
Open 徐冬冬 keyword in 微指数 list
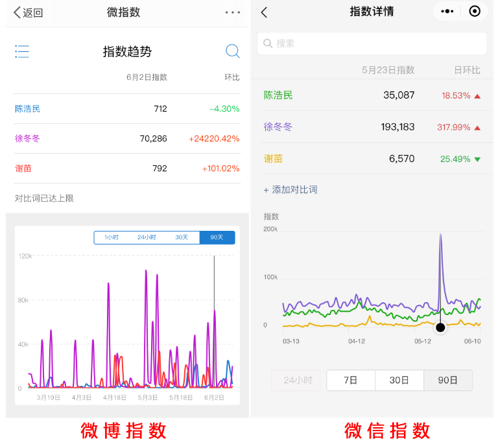[x=27, y=139]
